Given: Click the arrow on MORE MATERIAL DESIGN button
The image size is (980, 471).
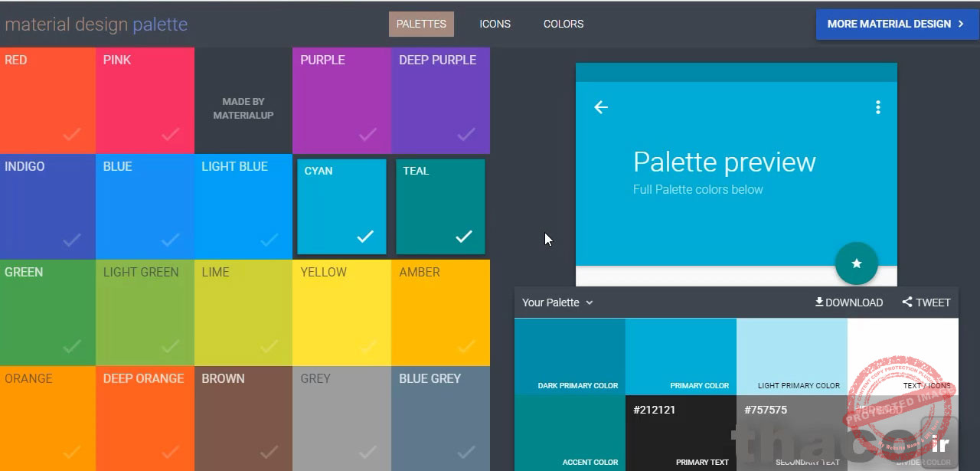Looking at the screenshot, I should (960, 24).
